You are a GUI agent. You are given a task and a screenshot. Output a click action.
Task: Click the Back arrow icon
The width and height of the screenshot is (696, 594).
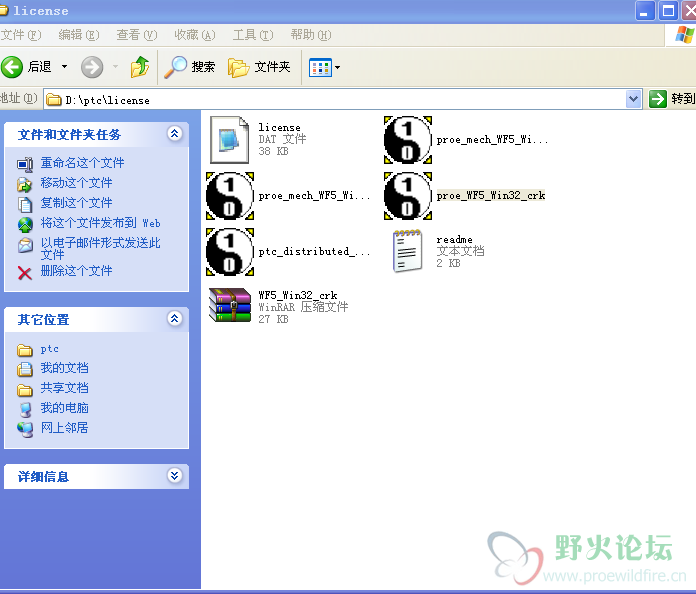12,67
